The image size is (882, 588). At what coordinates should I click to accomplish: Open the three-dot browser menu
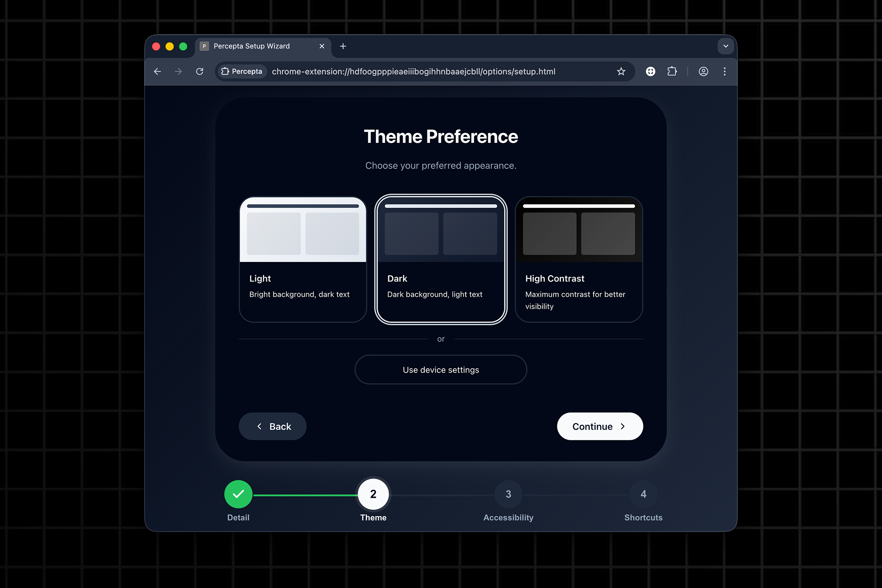[x=725, y=71]
